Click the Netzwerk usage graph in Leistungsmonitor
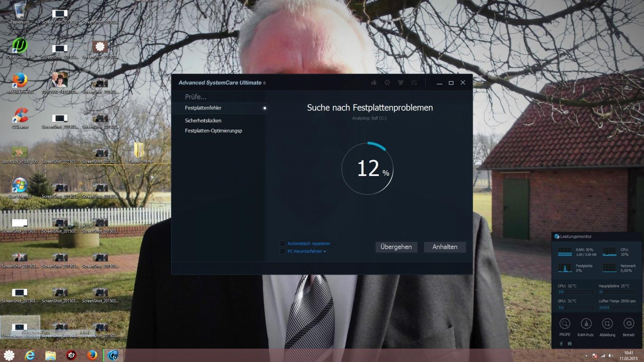 (610, 268)
